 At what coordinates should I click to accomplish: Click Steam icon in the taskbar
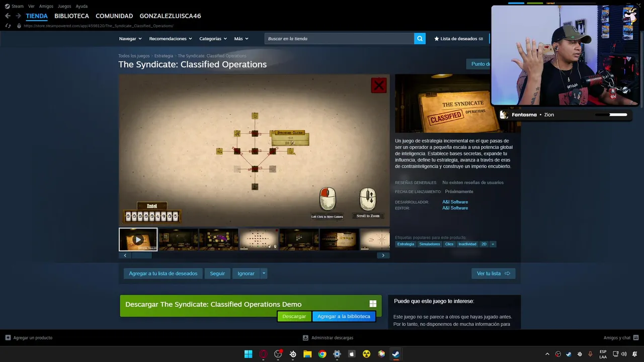[x=396, y=354]
